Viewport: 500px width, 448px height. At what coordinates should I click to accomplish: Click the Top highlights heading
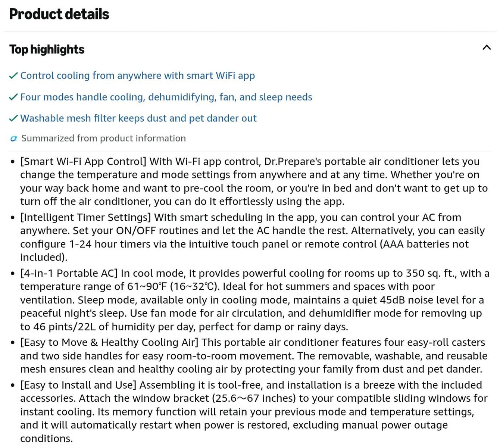[47, 49]
